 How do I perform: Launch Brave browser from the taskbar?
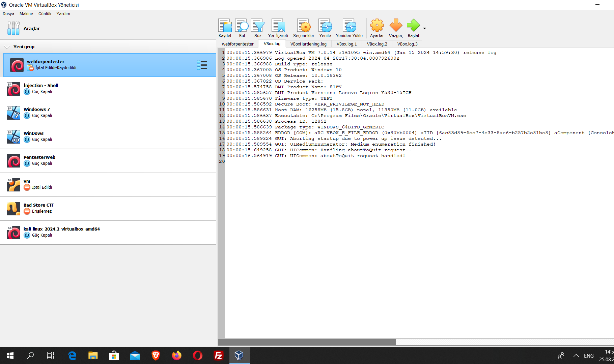pyautogui.click(x=156, y=356)
